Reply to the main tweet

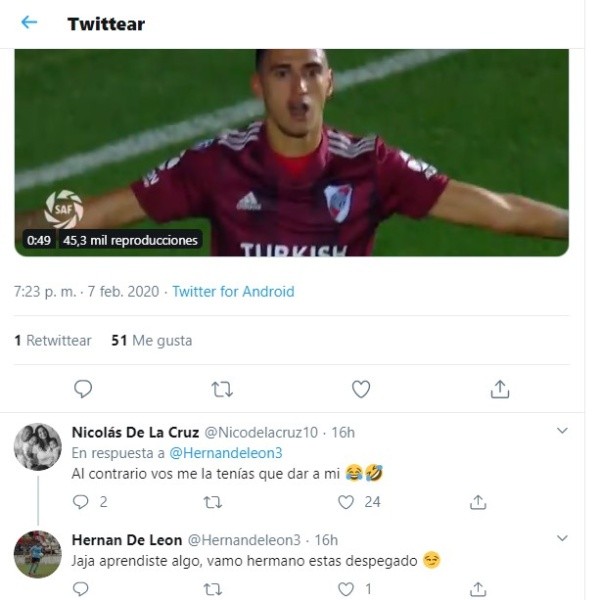tap(83, 389)
